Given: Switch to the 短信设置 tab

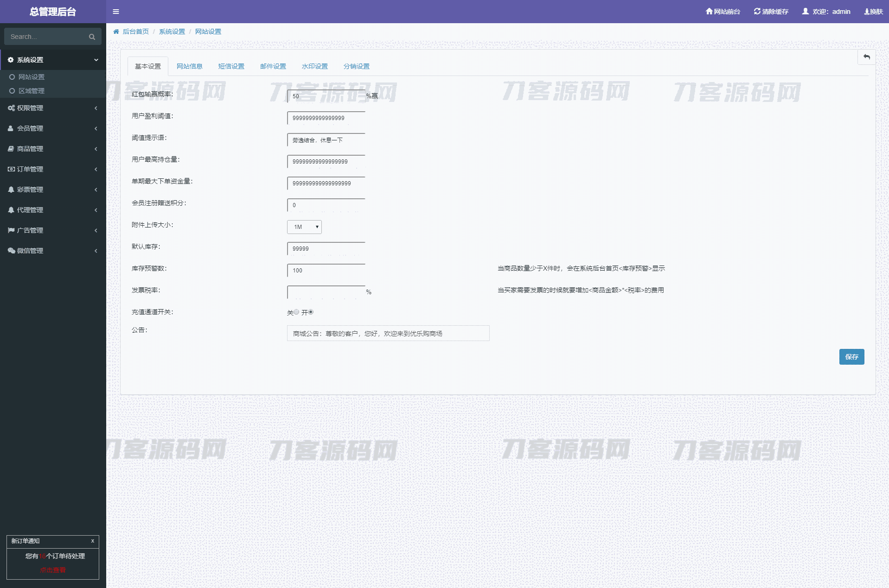Looking at the screenshot, I should click(x=231, y=66).
